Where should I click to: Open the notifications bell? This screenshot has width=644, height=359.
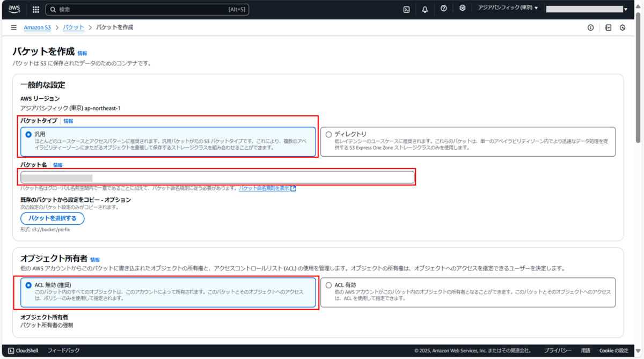425,9
